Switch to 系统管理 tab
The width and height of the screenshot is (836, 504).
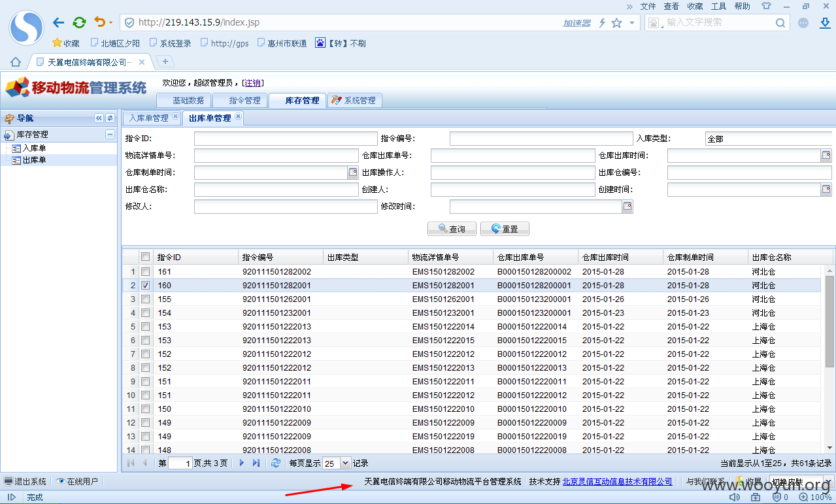coord(354,100)
